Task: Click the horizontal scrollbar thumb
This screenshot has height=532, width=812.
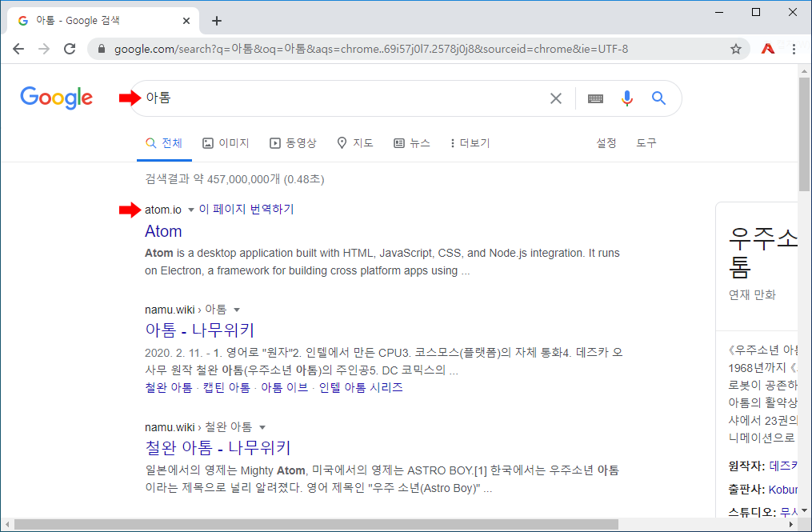Action: 316,525
